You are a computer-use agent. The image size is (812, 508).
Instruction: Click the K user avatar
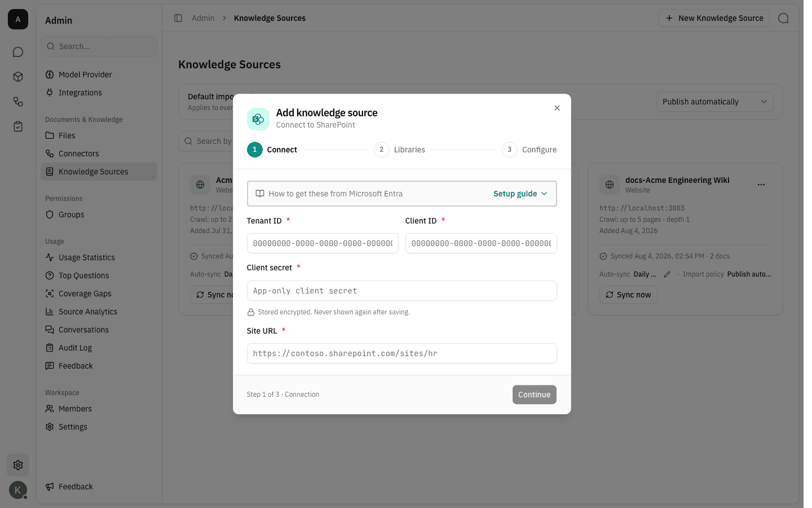pos(18,490)
